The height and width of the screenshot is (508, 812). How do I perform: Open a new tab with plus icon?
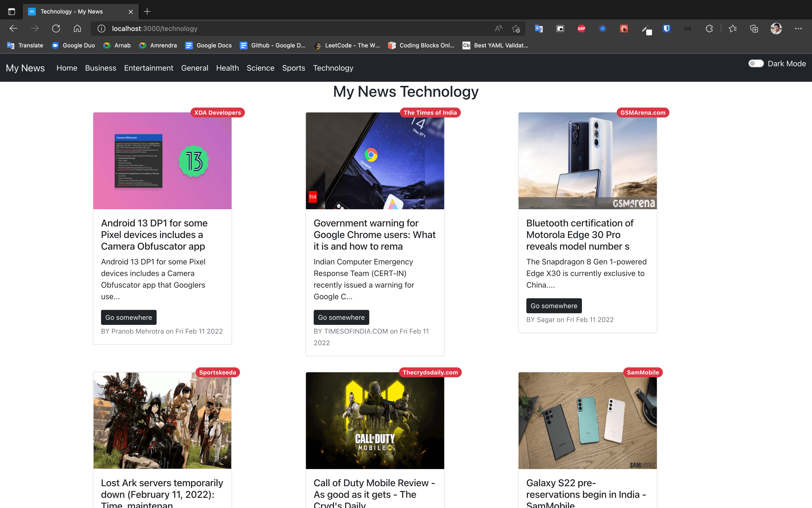(x=147, y=11)
